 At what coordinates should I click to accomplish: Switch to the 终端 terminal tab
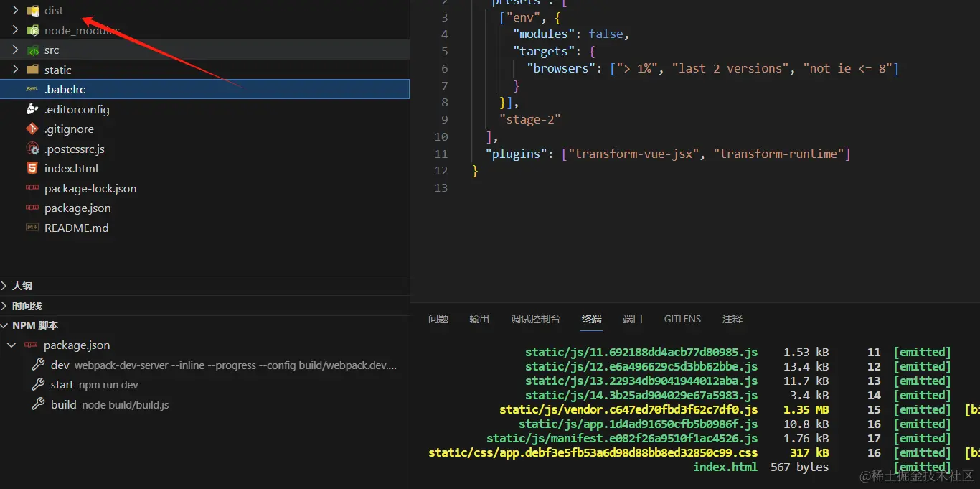(592, 319)
